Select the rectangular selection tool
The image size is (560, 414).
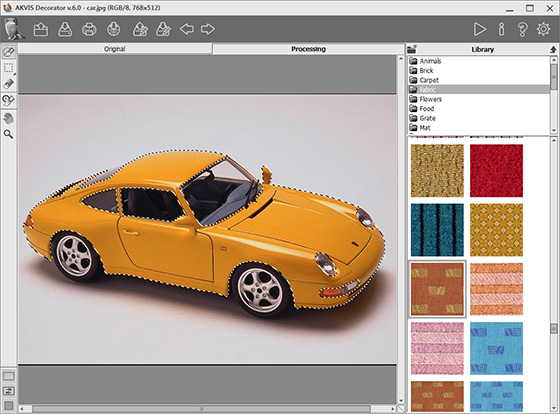pos(9,68)
